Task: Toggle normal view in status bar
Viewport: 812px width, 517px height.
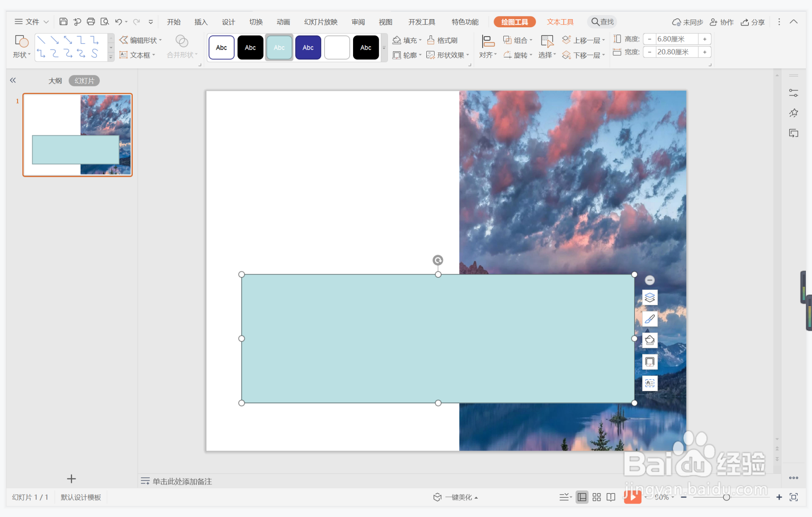Action: [x=582, y=497]
